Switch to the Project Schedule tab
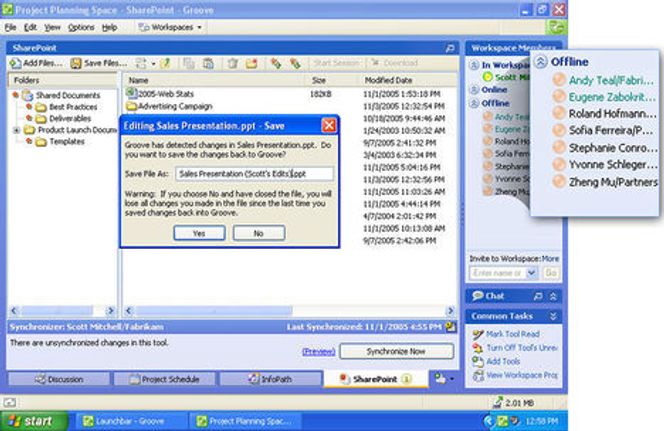The width and height of the screenshot is (664, 431). [x=164, y=379]
